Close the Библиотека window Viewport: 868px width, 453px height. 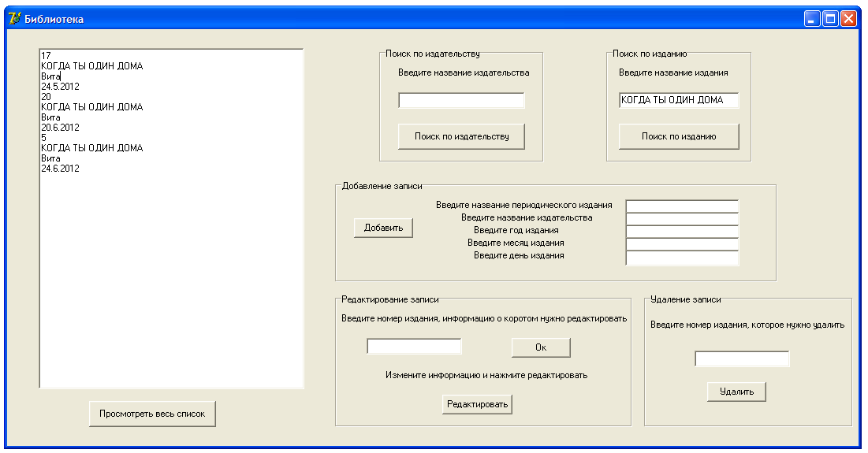pos(848,19)
